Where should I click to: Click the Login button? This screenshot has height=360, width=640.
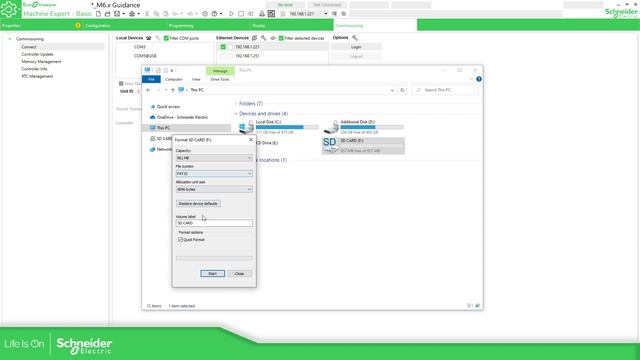tap(356, 47)
